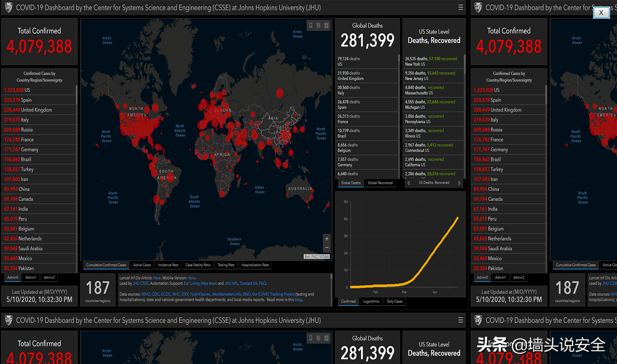Select New York US row in state list
This screenshot has height=364, width=617.
click(x=433, y=61)
